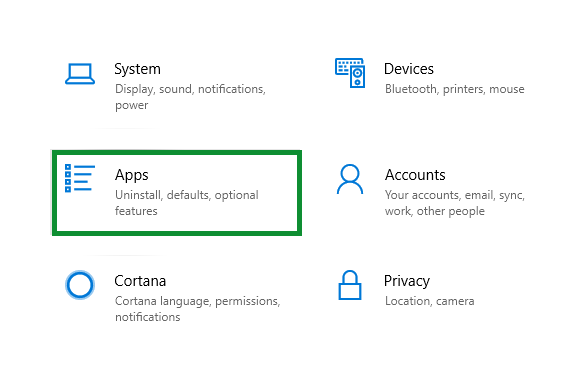Viewport: 561px width, 368px height.
Task: Click 'Display, sound, notifications, power' description
Action: point(190,97)
